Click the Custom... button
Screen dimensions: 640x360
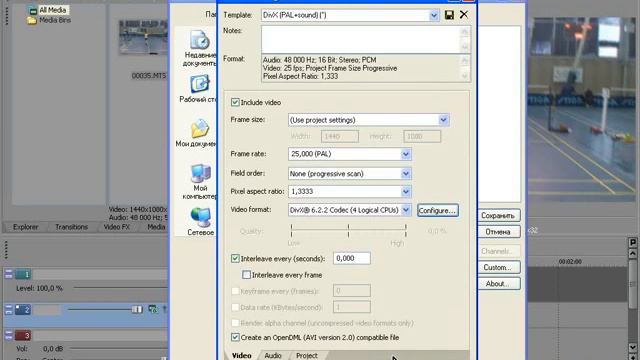pos(498,267)
